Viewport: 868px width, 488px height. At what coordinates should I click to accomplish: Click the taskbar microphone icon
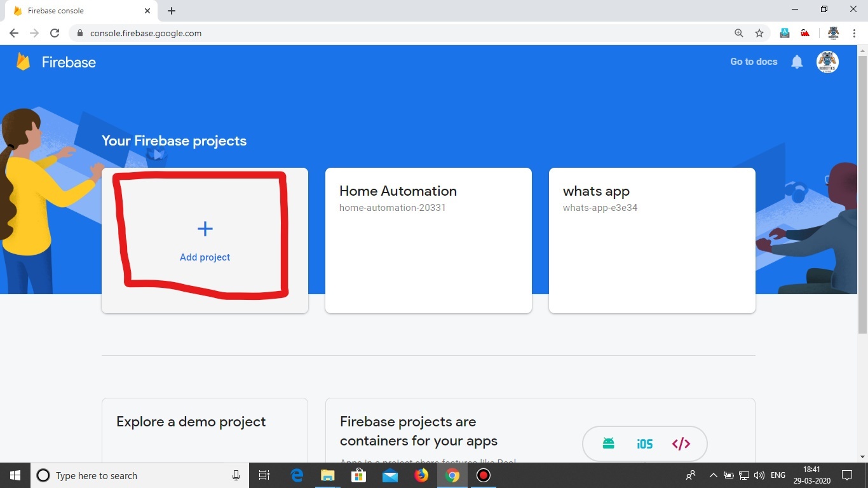(x=236, y=475)
